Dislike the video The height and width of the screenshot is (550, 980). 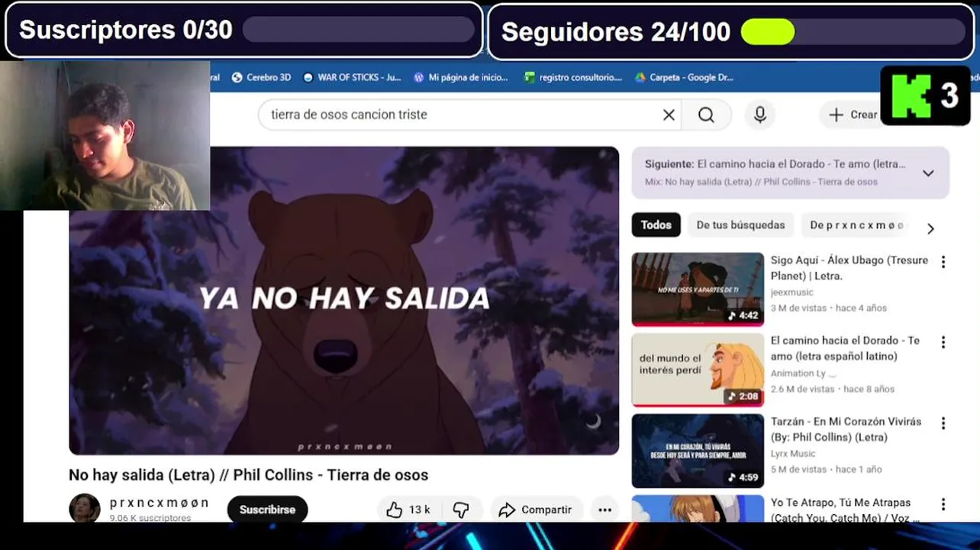click(x=462, y=510)
